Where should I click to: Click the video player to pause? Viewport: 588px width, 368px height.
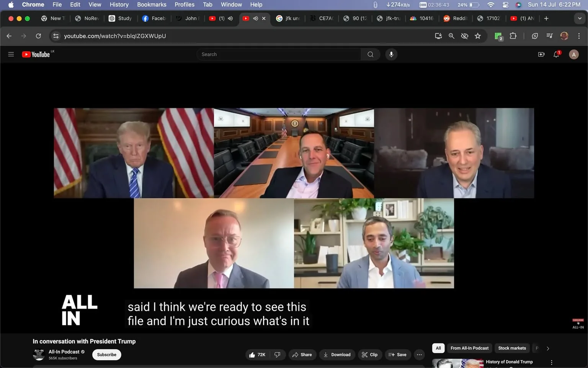tap(294, 198)
